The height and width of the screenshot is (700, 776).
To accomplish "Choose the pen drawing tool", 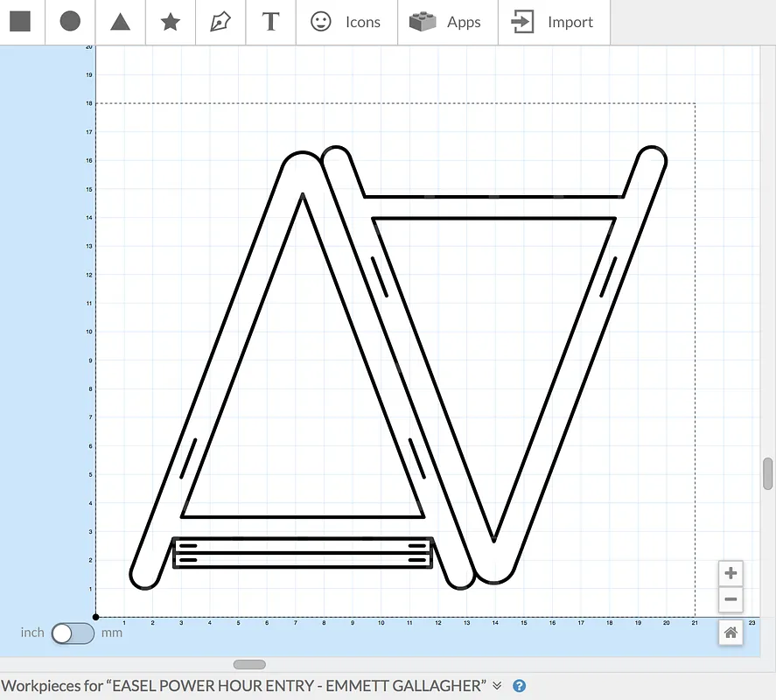I will point(220,22).
